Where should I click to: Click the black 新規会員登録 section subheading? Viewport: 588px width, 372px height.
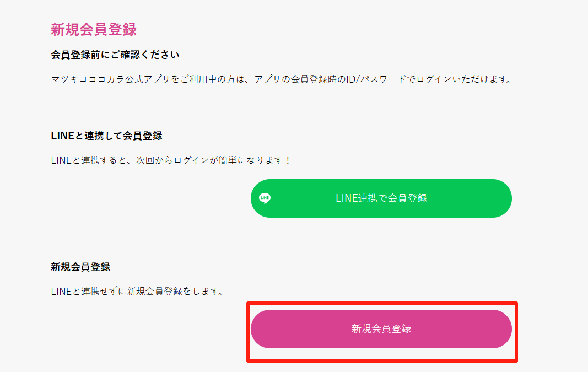[x=80, y=267]
